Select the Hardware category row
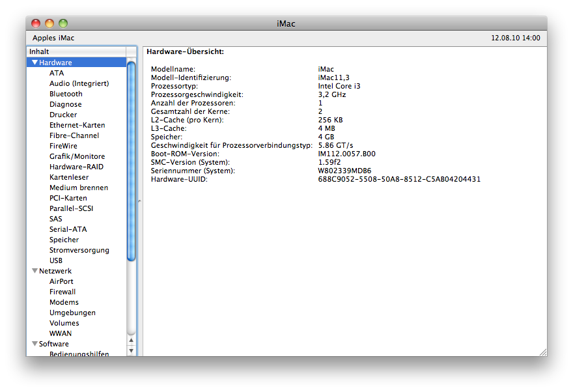This screenshot has width=573, height=392. click(x=76, y=63)
